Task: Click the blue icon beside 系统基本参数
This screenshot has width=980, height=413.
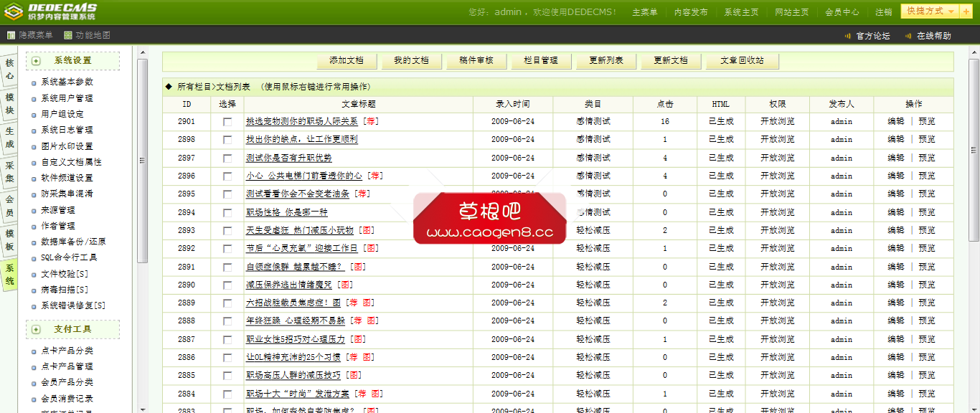Action: click(34, 82)
